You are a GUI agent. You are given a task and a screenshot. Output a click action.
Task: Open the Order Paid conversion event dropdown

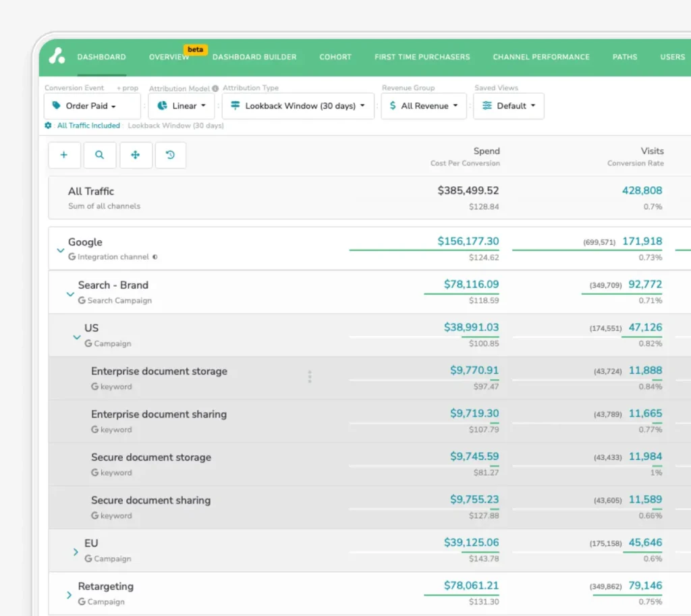click(92, 106)
